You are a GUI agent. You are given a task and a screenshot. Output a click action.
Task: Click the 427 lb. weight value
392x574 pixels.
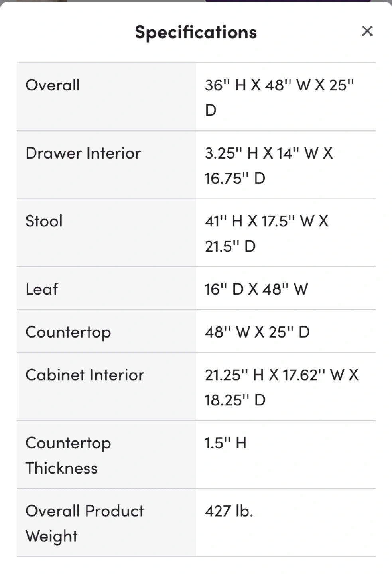(229, 511)
